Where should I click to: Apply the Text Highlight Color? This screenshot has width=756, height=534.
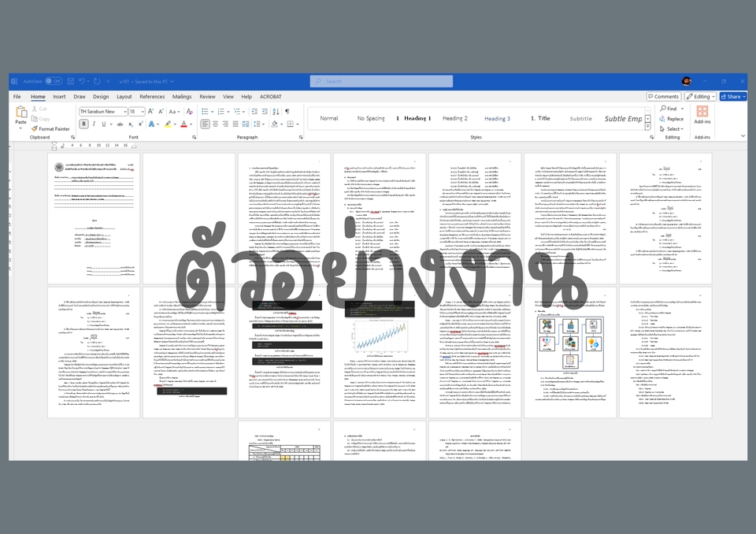point(168,124)
